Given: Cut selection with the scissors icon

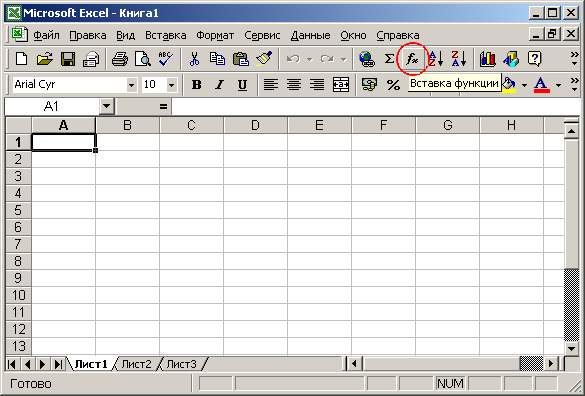Looking at the screenshot, I should pyautogui.click(x=194, y=59).
